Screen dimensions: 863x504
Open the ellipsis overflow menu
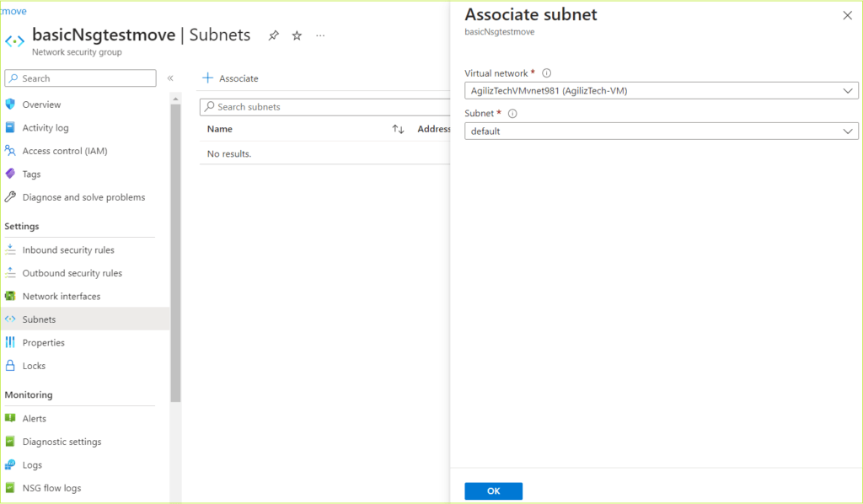point(319,35)
